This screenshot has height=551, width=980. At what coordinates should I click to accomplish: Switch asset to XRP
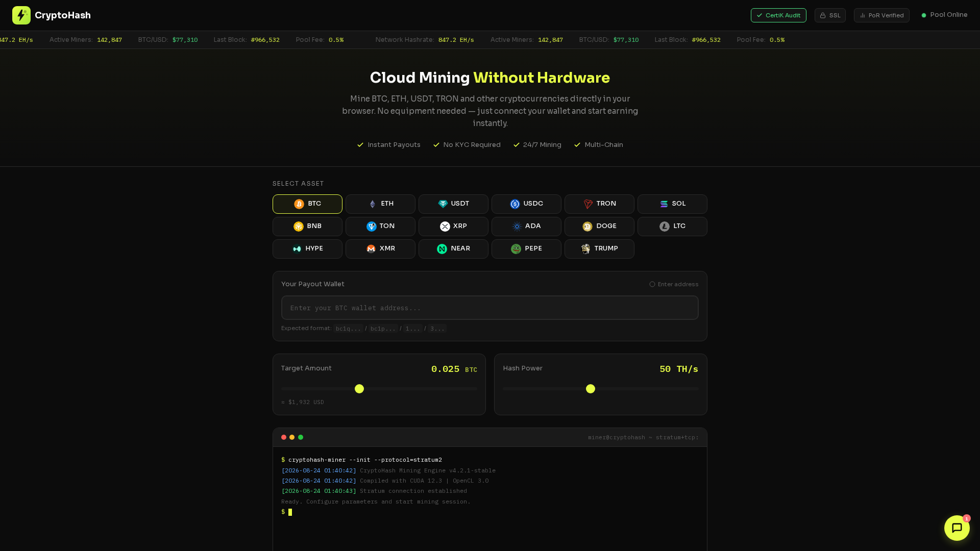click(453, 227)
